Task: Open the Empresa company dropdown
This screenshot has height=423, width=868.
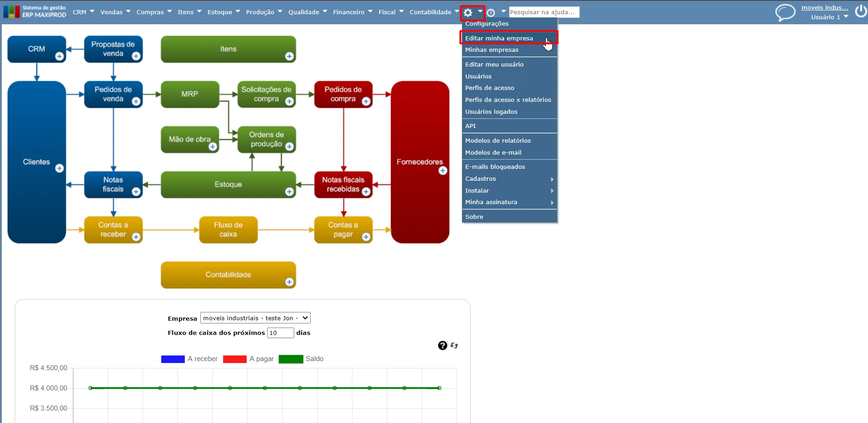Action: [x=255, y=318]
